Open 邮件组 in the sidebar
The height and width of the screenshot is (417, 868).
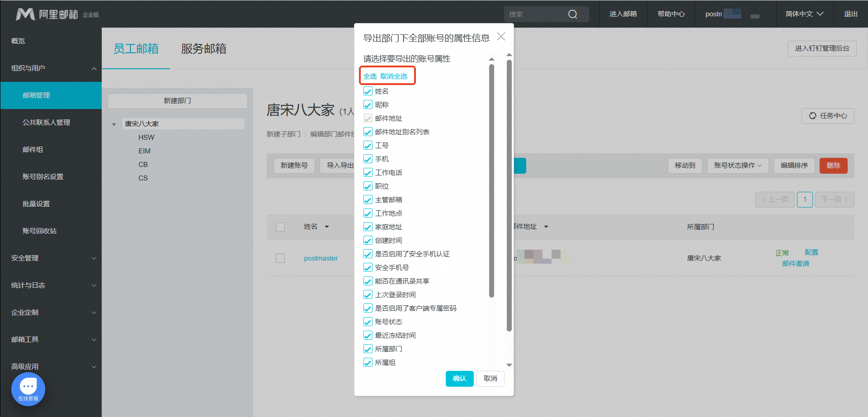pyautogui.click(x=33, y=150)
